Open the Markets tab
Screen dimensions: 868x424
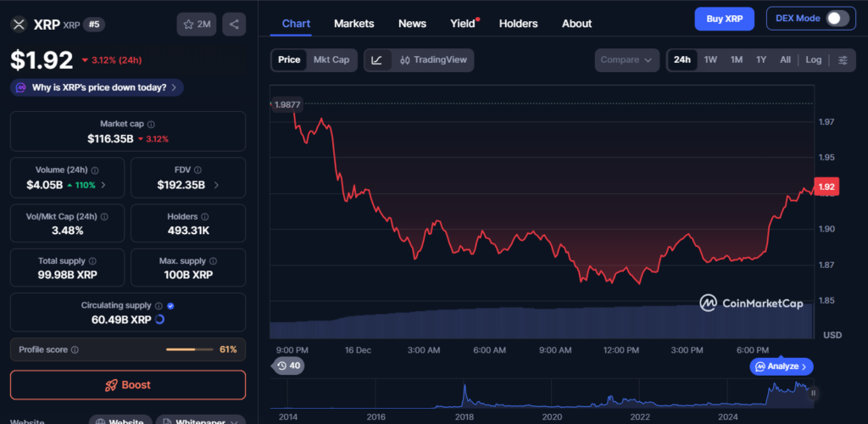[353, 24]
